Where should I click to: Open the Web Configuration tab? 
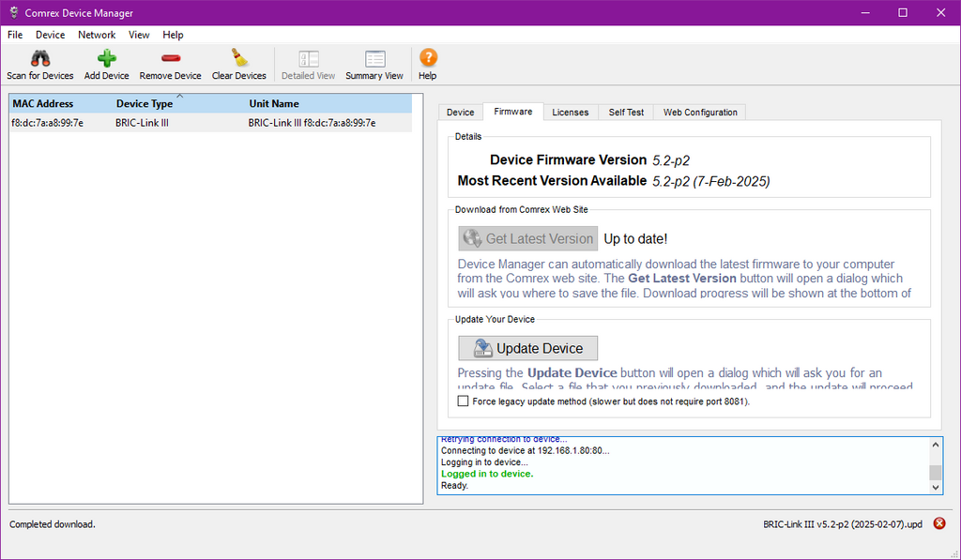click(x=700, y=113)
